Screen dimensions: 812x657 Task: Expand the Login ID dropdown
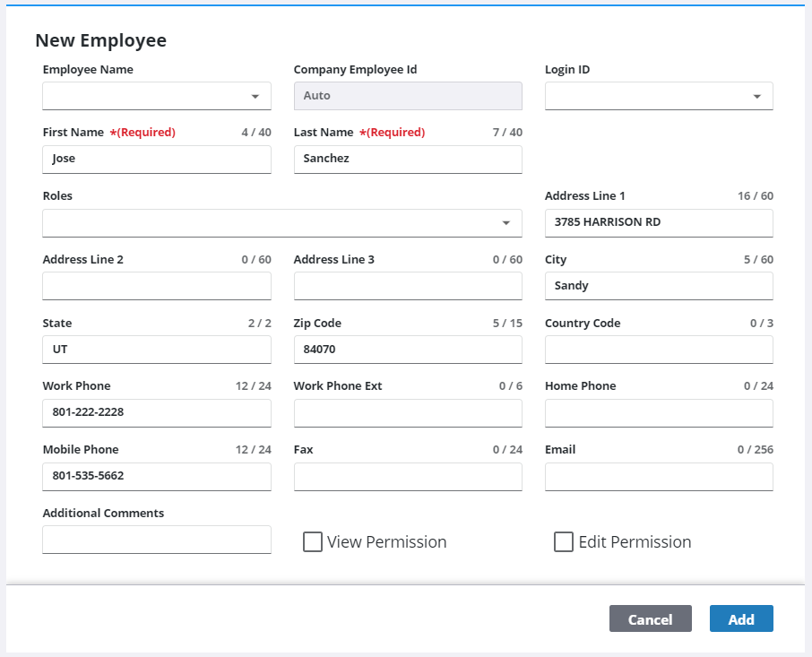pos(658,96)
